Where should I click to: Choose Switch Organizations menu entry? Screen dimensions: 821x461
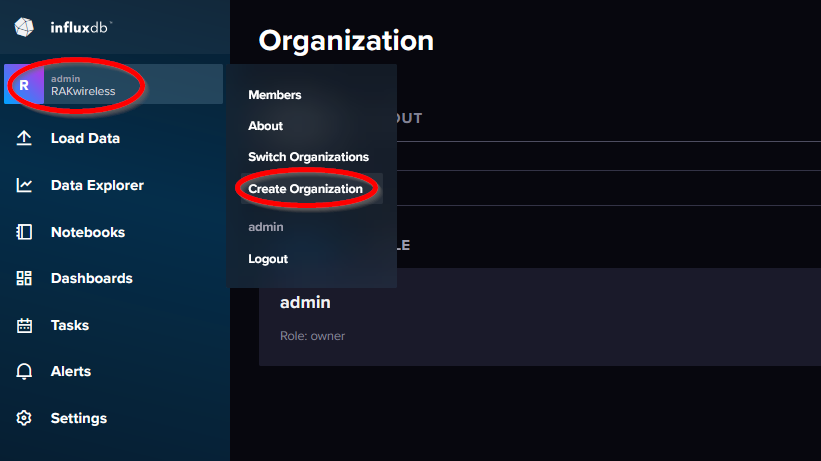click(x=308, y=157)
